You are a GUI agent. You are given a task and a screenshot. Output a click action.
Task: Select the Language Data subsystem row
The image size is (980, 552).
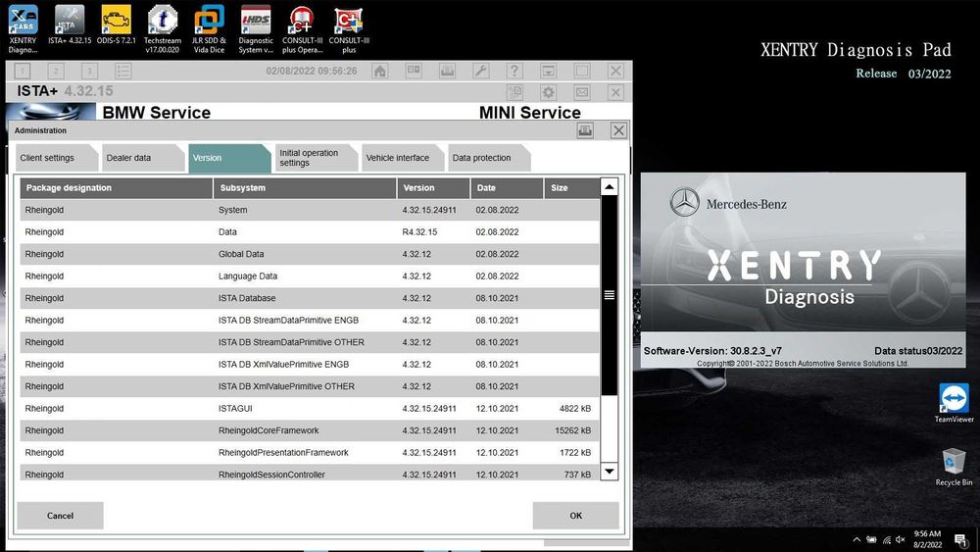click(310, 276)
